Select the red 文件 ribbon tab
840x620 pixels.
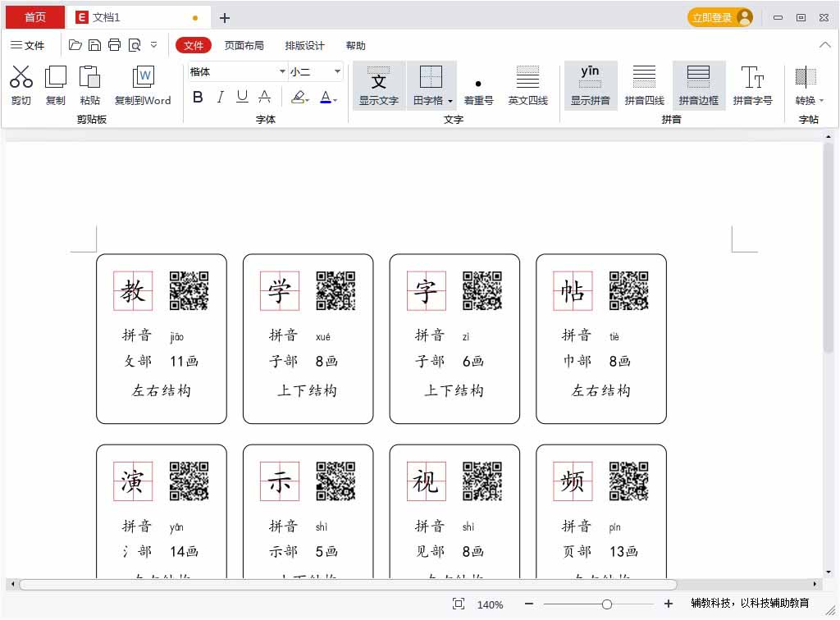[194, 45]
